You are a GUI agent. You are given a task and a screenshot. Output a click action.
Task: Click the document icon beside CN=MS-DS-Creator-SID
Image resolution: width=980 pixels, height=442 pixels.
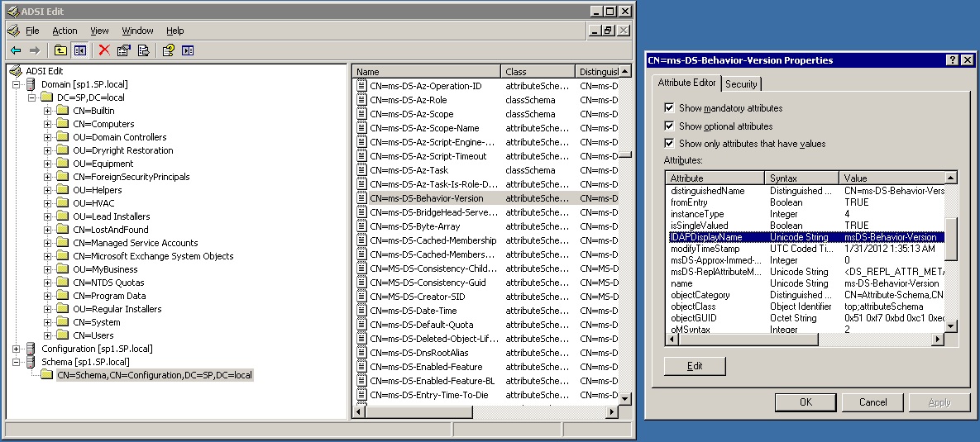[361, 297]
